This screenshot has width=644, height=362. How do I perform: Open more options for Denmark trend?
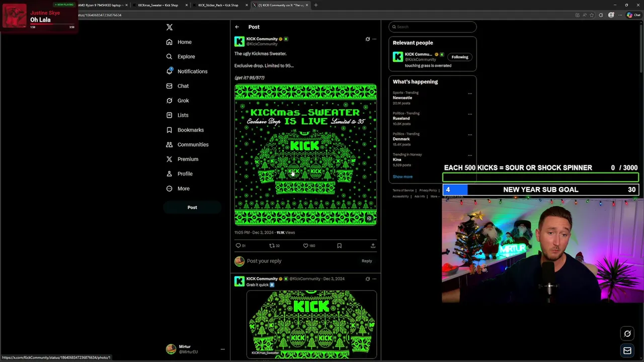[470, 135]
